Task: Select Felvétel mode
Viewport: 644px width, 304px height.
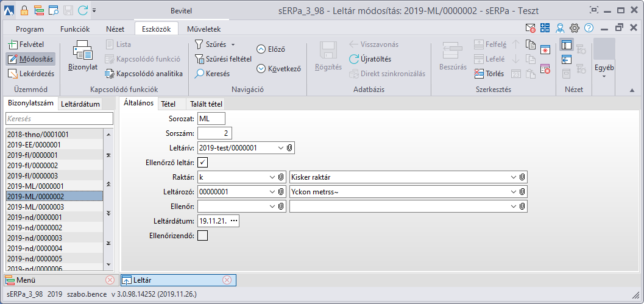Action: coord(26,44)
